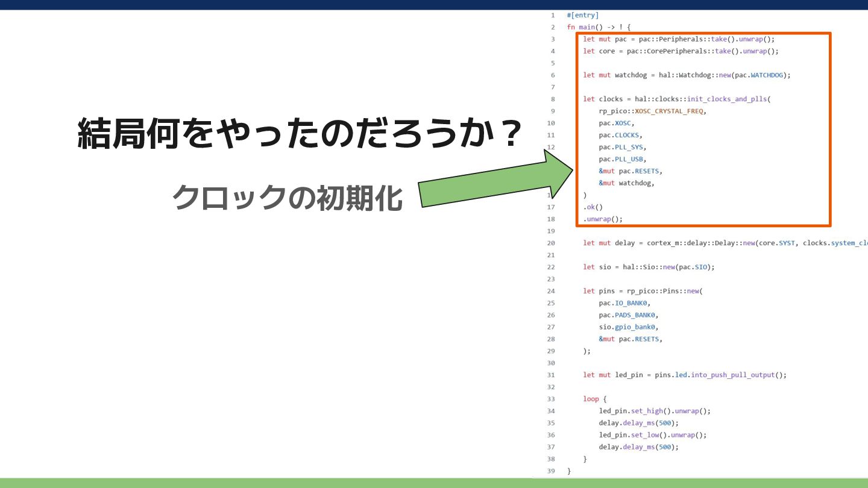Select the "pac.PLL_SYS," argument line
Image resolution: width=868 pixels, height=488 pixels.
[x=623, y=147]
